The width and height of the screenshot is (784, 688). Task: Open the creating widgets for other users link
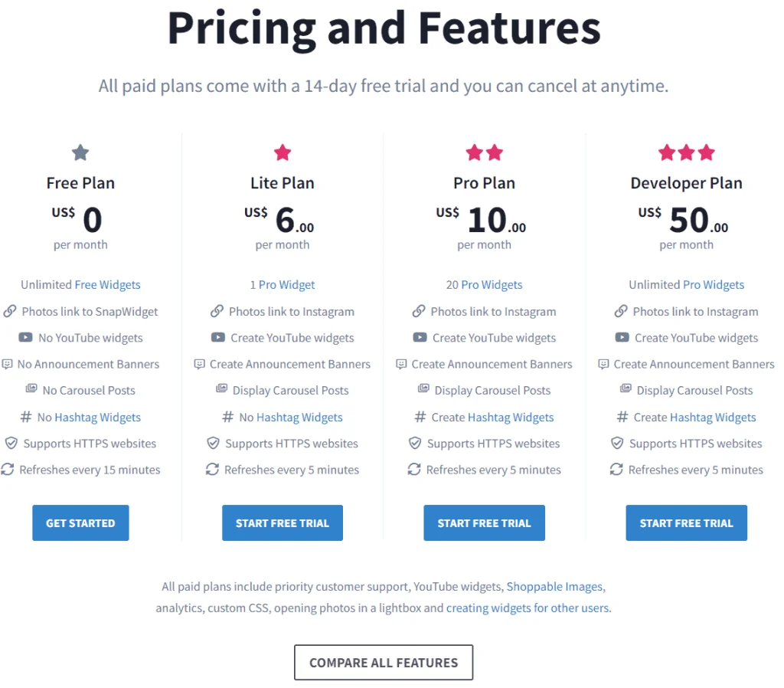tap(528, 608)
